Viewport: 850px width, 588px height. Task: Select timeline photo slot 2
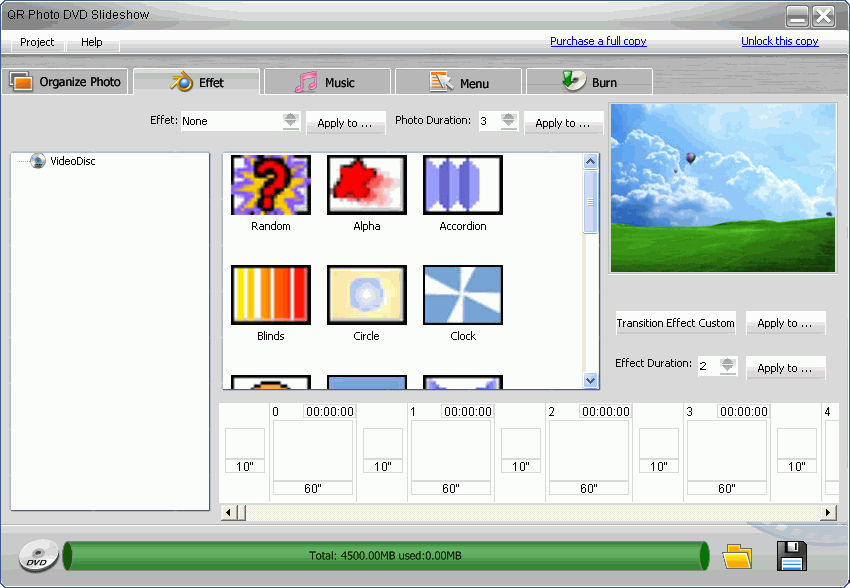click(x=589, y=451)
